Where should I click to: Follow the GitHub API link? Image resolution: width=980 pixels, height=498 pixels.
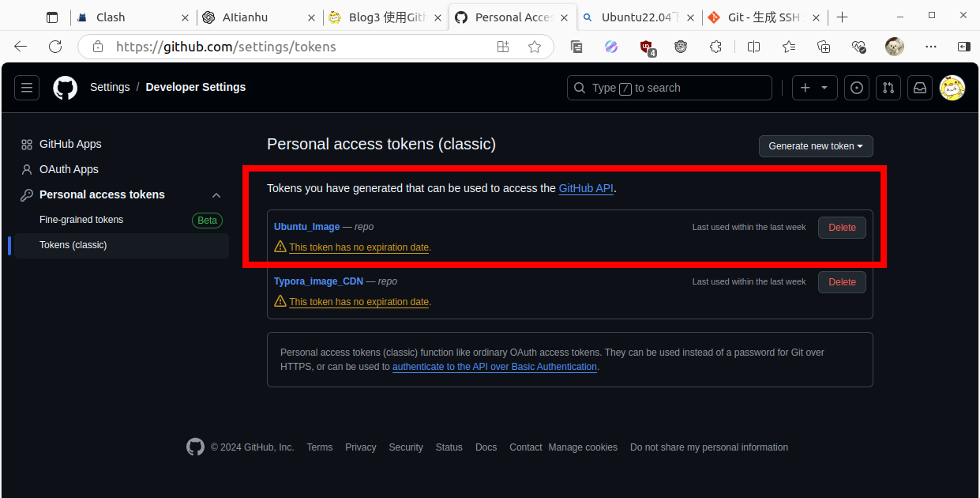click(586, 188)
